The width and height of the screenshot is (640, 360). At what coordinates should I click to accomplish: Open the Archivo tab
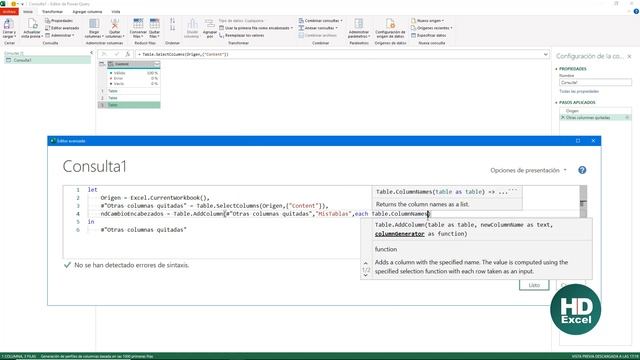point(9,12)
